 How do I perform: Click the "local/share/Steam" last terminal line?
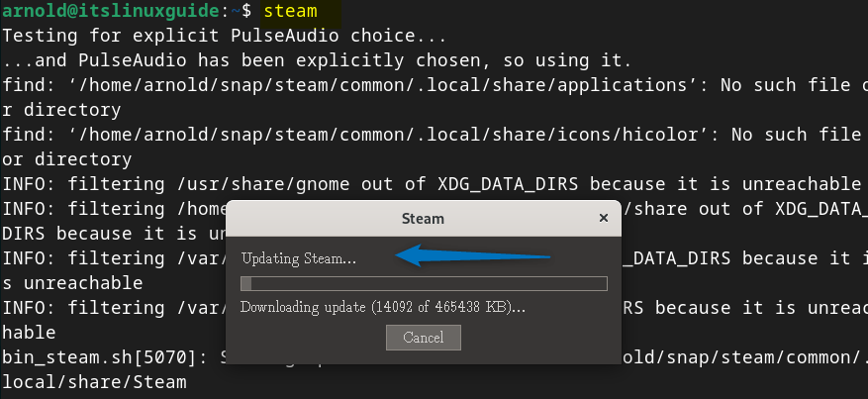[x=94, y=381]
